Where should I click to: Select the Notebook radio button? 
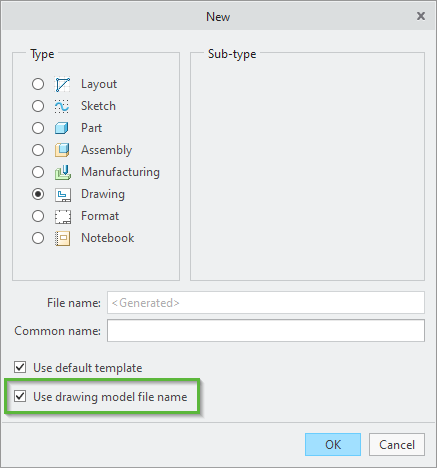click(38, 238)
